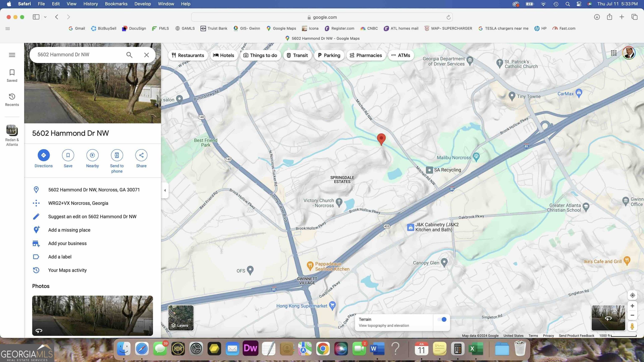Filter map by Transit

(297, 55)
